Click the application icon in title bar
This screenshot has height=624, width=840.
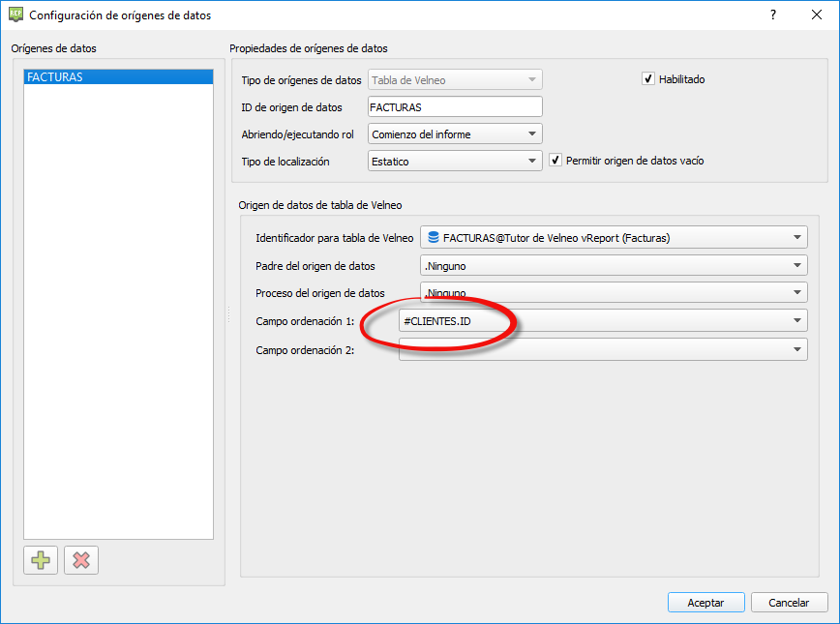[15, 15]
